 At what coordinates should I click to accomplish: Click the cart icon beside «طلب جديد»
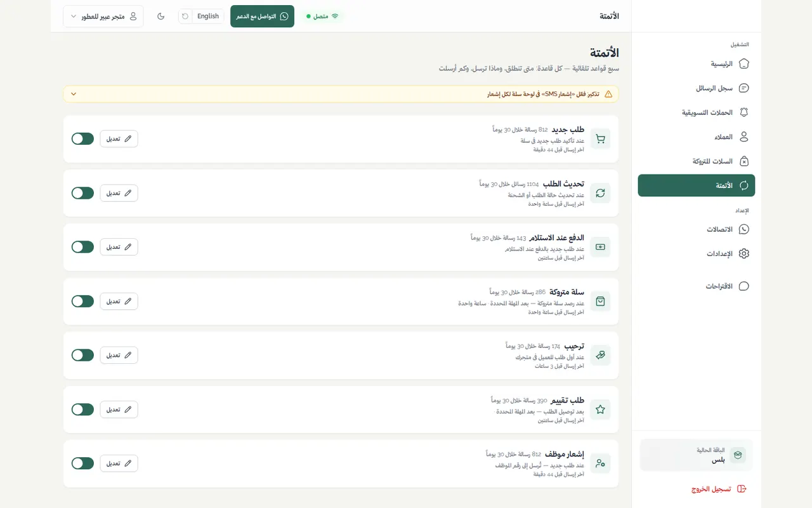[600, 139]
